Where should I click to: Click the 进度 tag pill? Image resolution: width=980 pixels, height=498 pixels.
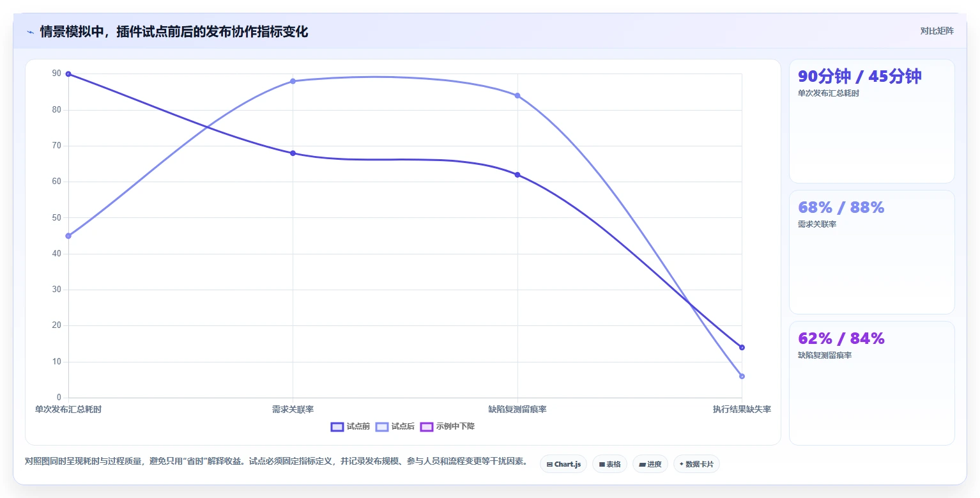650,464
